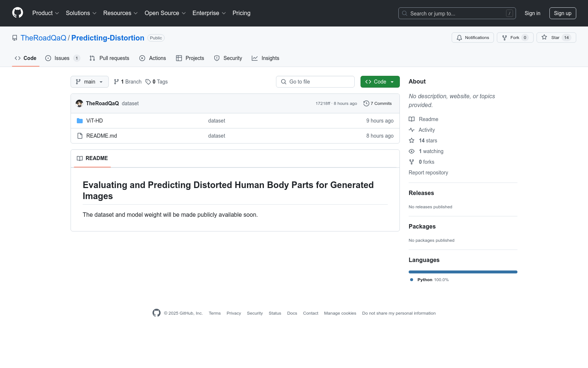Open the Projects tab

tap(190, 58)
